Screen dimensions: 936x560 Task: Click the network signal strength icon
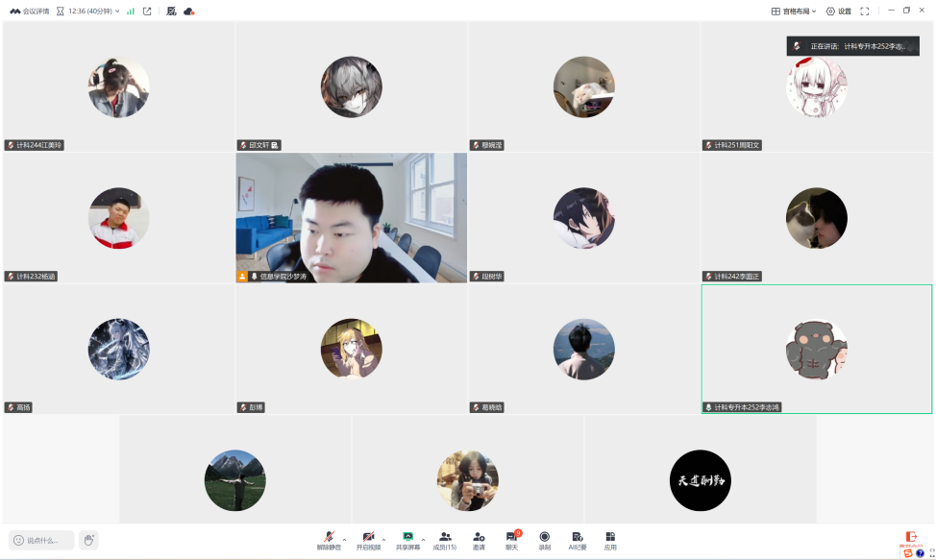tap(131, 12)
